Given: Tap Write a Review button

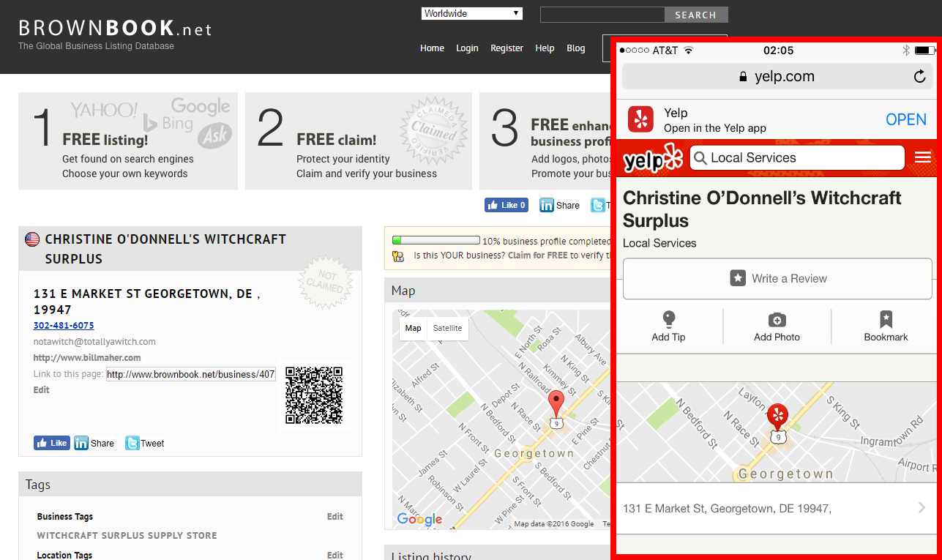Looking at the screenshot, I should [x=777, y=278].
